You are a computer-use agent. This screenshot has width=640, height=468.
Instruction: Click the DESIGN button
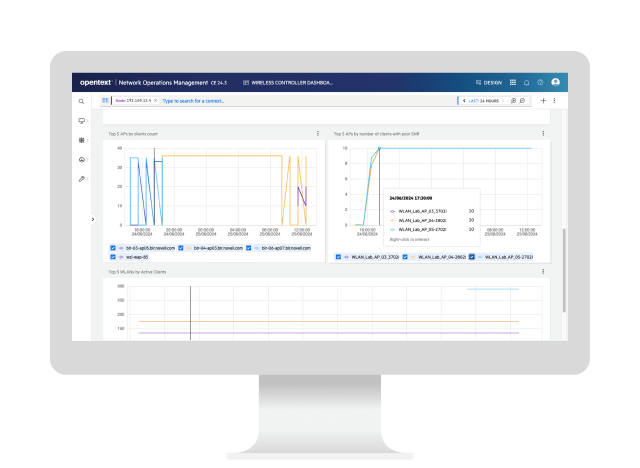pyautogui.click(x=489, y=83)
